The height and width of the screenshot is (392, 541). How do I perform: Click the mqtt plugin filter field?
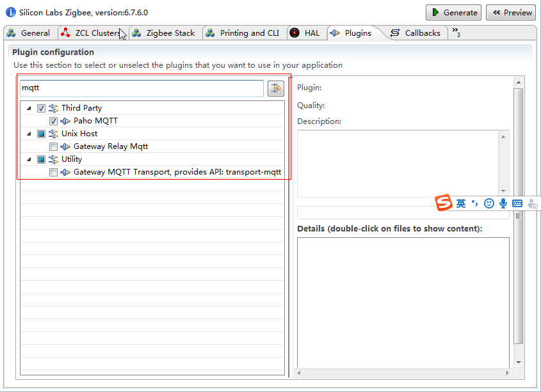(141, 88)
